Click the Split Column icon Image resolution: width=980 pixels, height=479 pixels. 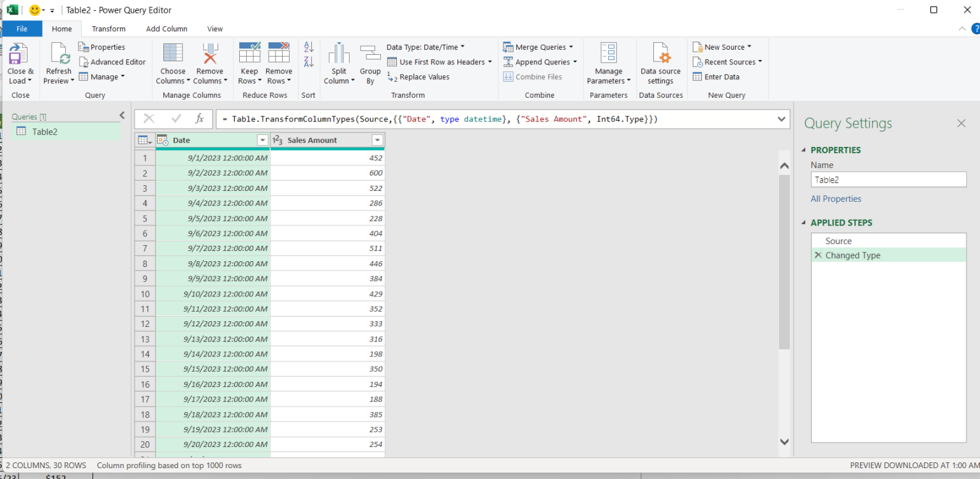pos(339,54)
